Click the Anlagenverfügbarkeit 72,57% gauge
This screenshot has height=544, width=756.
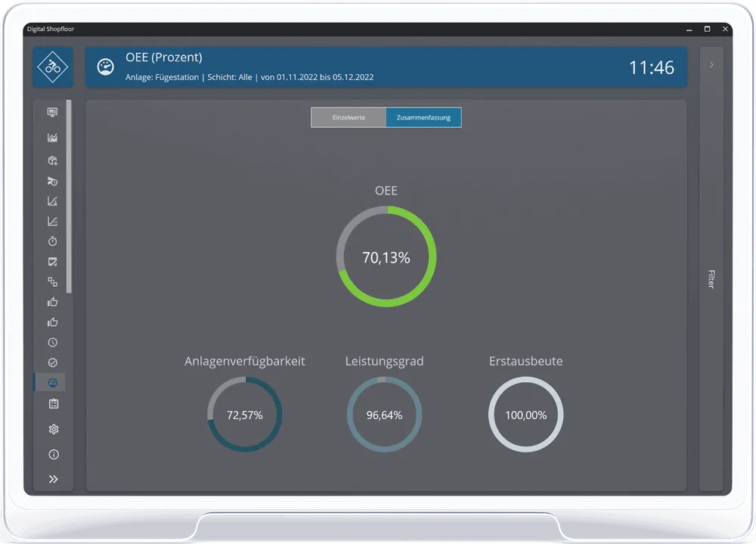click(x=245, y=414)
